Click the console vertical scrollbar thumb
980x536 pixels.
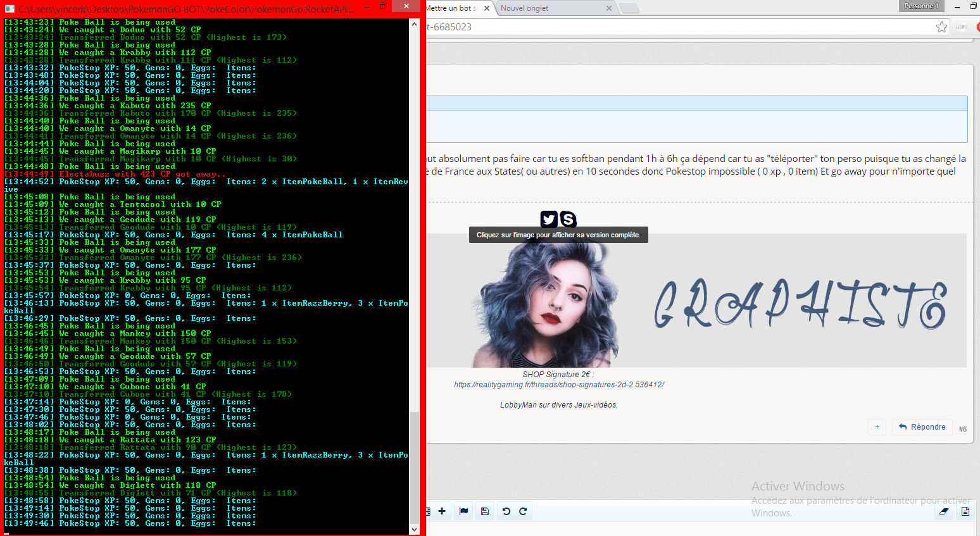(415, 467)
